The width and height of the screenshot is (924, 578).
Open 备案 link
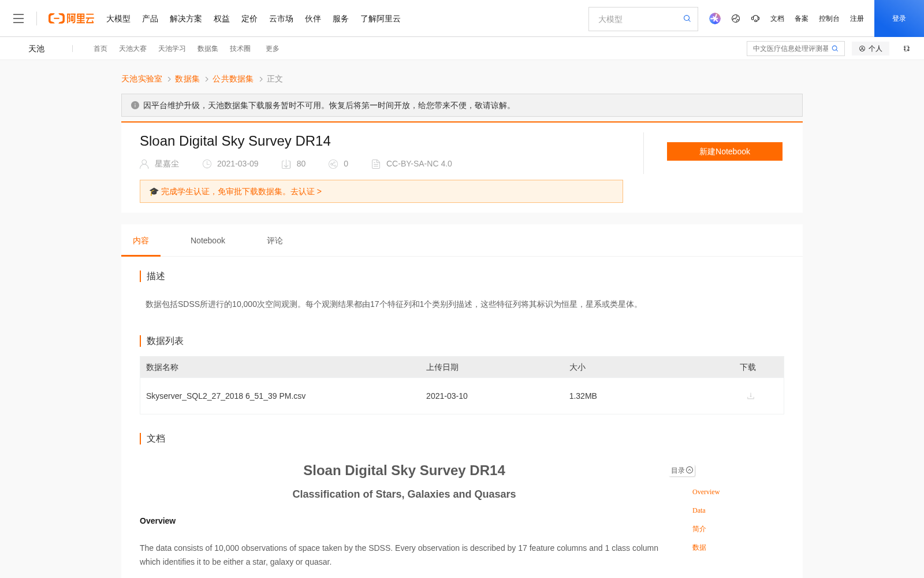pyautogui.click(x=802, y=18)
